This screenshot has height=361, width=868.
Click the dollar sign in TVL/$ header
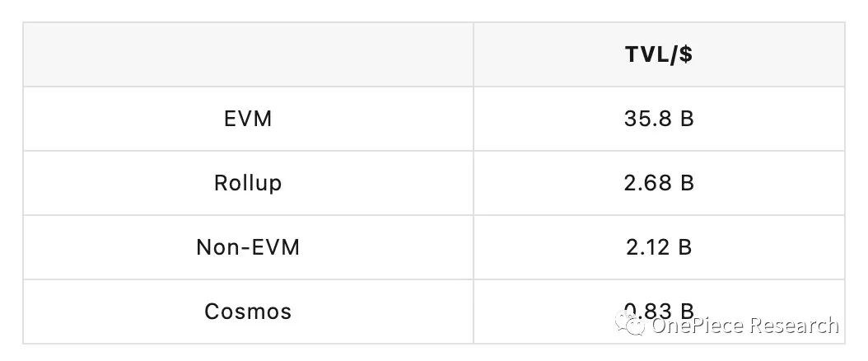(686, 54)
